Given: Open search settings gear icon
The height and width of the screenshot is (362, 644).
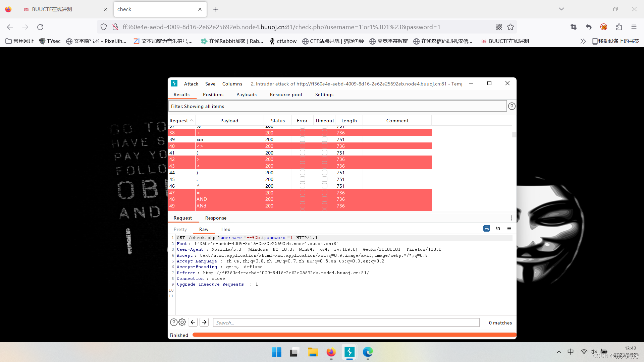Looking at the screenshot, I should click(182, 322).
